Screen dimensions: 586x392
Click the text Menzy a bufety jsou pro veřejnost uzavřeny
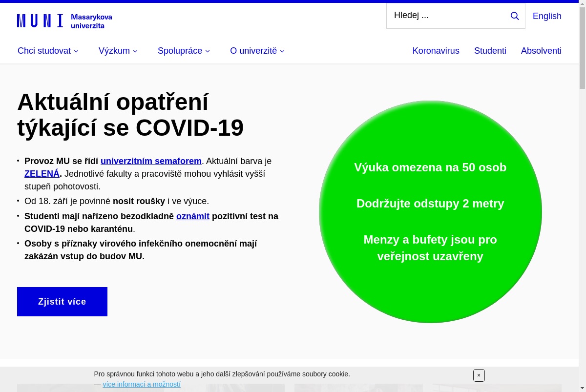pos(430,248)
